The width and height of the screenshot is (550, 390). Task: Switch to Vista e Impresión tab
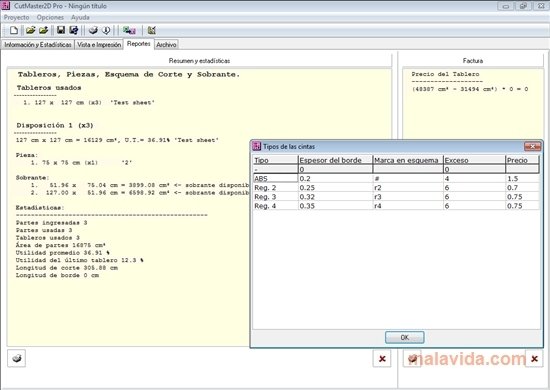[x=99, y=45]
